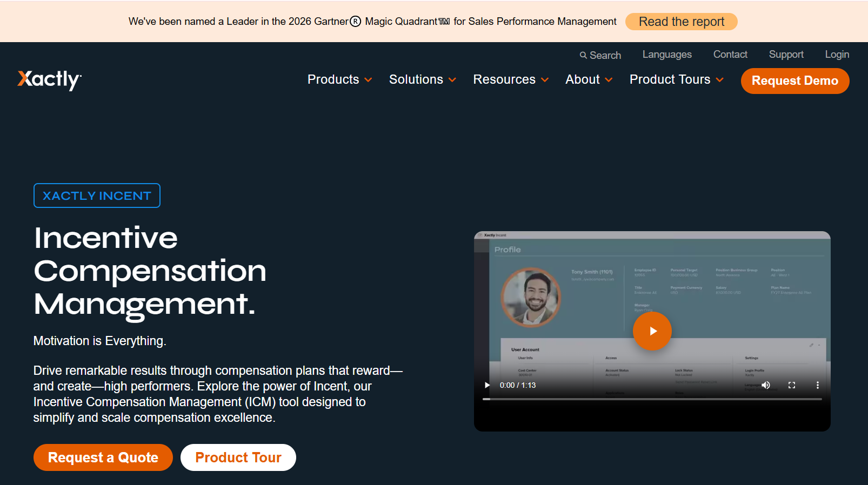This screenshot has height=485, width=868.
Task: Click the Request a Quote button
Action: pyautogui.click(x=103, y=457)
